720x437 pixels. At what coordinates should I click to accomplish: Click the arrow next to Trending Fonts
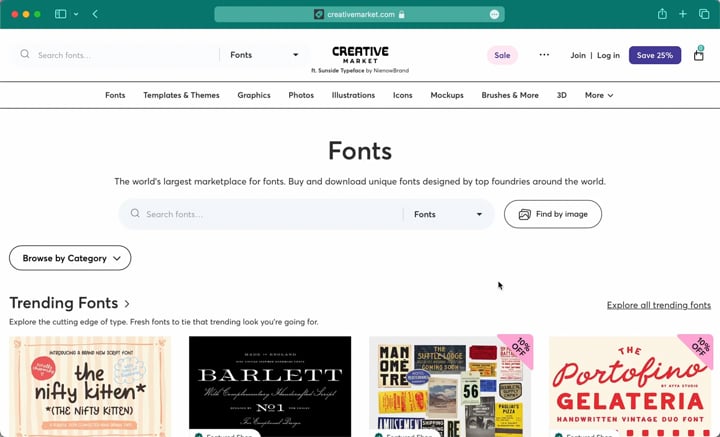click(127, 303)
